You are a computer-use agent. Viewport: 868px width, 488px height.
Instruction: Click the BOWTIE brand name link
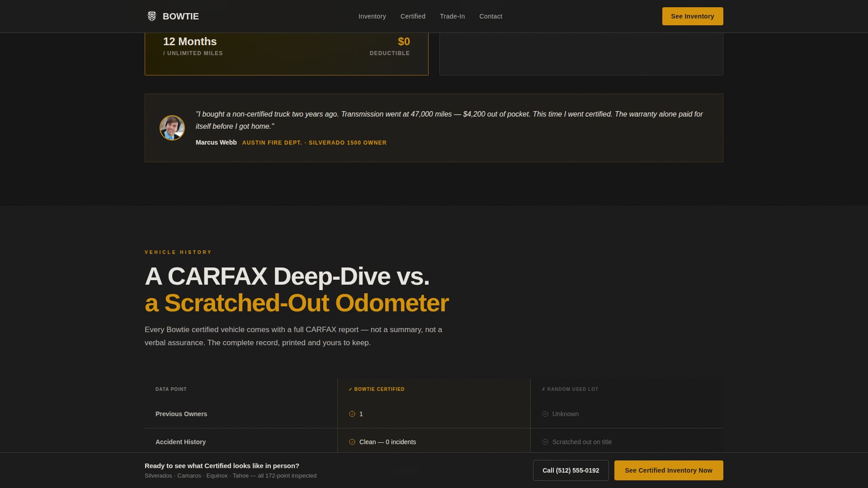pos(181,16)
